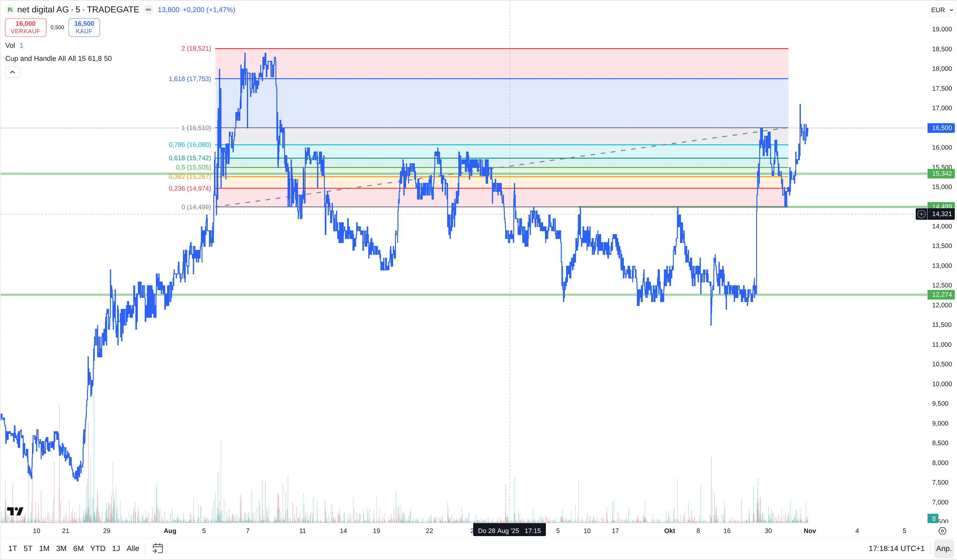This screenshot has width=957, height=560.
Task: Collapse the indicator legend with chevron
Action: click(x=12, y=72)
